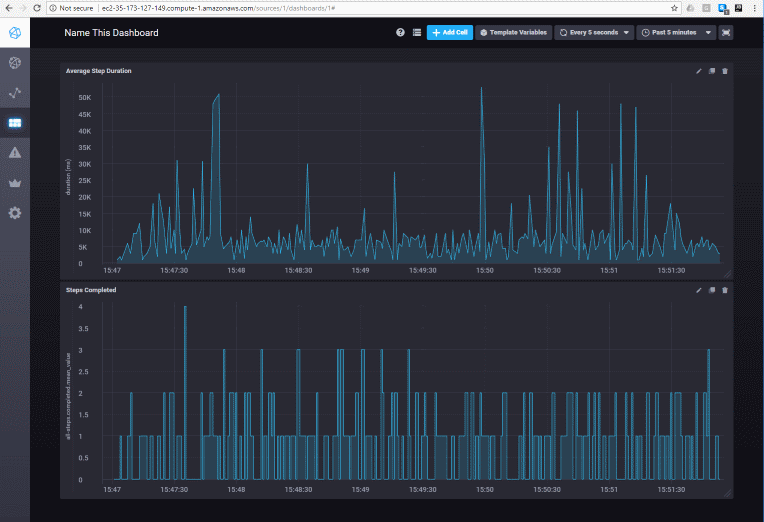Click the Add Cell button
This screenshot has width=764, height=522.
(x=450, y=33)
